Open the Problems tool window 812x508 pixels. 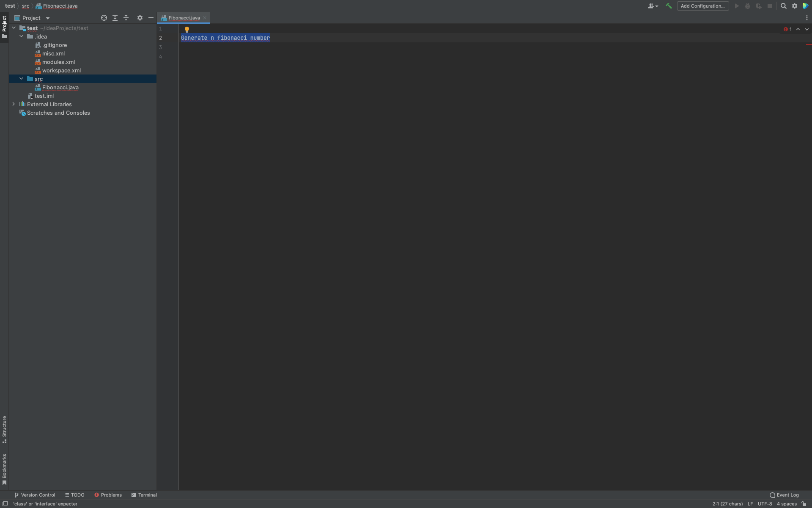[x=108, y=495]
